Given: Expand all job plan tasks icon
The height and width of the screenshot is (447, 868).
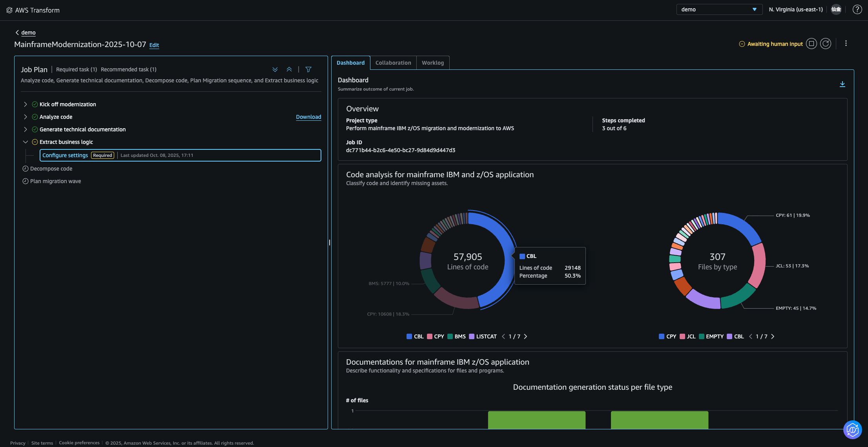Looking at the screenshot, I should [x=275, y=69].
